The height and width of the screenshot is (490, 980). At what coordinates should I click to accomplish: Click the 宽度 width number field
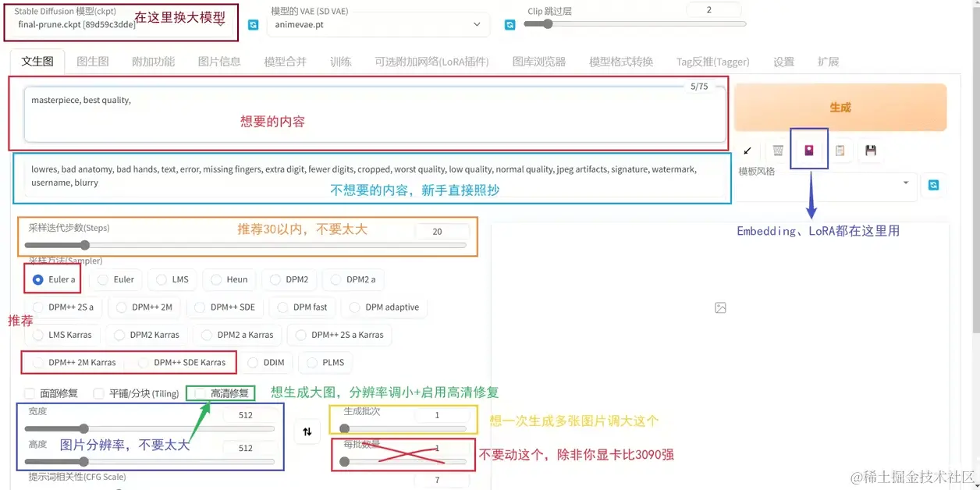click(x=248, y=415)
